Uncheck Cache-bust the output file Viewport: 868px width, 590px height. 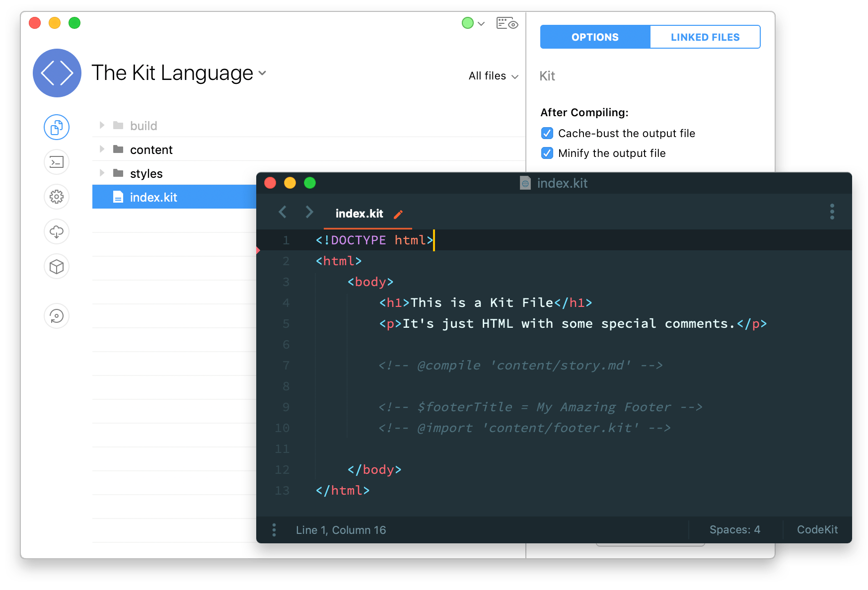pyautogui.click(x=547, y=133)
